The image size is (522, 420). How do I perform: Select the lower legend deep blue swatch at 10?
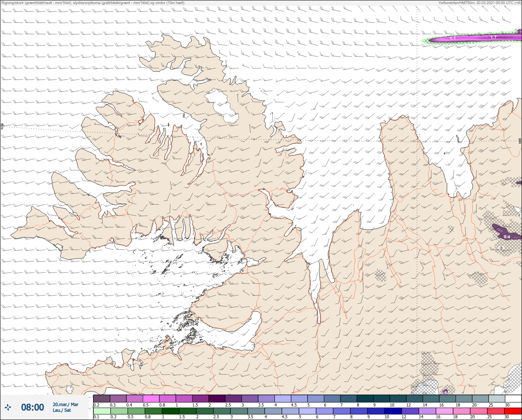point(392,411)
